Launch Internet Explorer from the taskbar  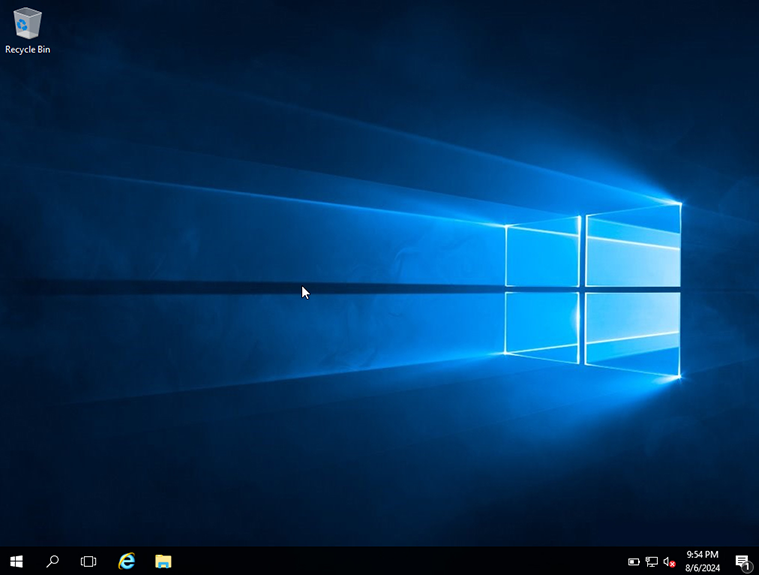(x=127, y=561)
